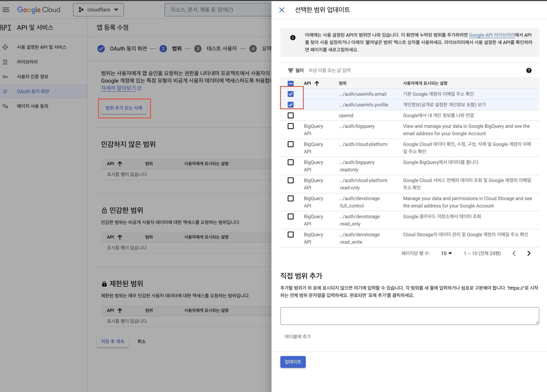547x392 pixels.
Task: Check the .../auth/devstorage.read_write scope checkbox
Action: (x=291, y=235)
